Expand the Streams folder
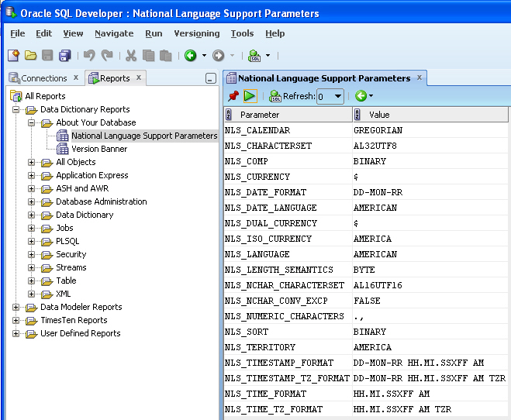This screenshot has height=420, width=511. tap(31, 267)
